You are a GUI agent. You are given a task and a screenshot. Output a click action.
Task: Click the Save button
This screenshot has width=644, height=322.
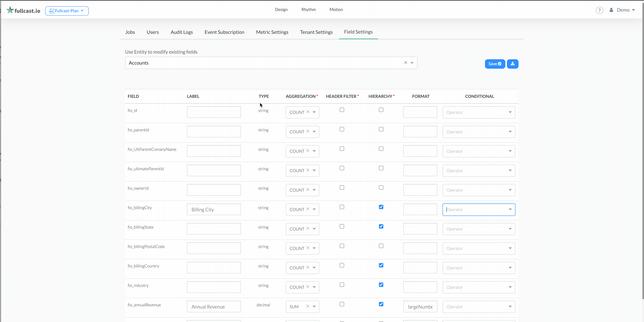495,64
